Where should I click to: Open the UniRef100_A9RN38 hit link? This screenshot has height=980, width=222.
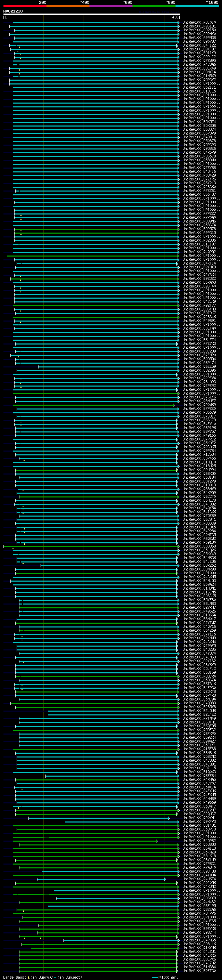click(x=199, y=38)
